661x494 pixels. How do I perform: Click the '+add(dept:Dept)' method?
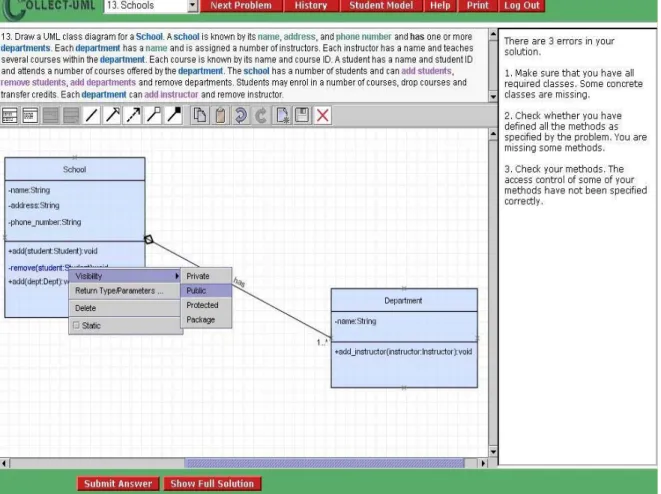38,282
